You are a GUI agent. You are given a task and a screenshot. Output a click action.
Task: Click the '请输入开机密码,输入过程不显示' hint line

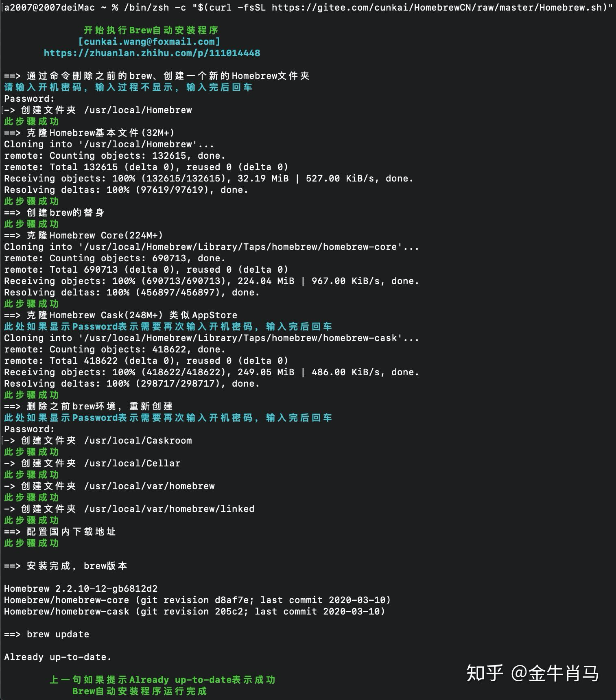pos(128,87)
